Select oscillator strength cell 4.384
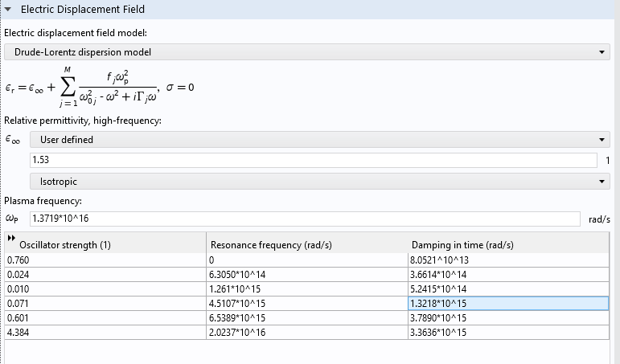 [x=105, y=332]
